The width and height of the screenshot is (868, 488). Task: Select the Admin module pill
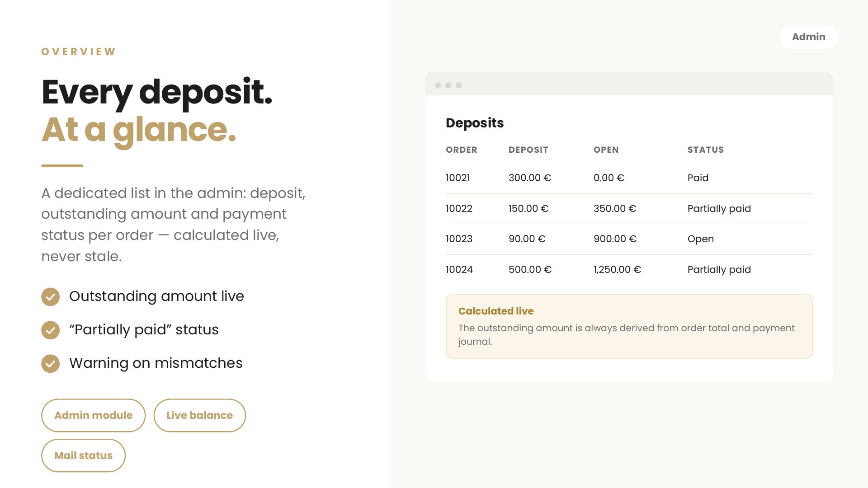93,415
